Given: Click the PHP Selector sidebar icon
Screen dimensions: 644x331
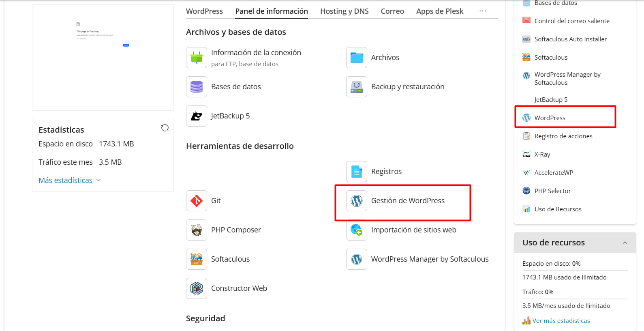Looking at the screenshot, I should 526,191.
